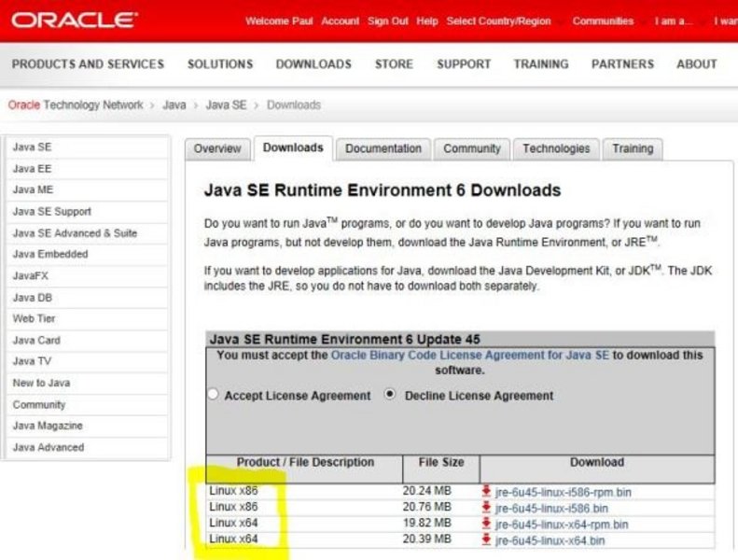Open Java SE Support in sidebar
The image size is (738, 560).
pyautogui.click(x=88, y=212)
